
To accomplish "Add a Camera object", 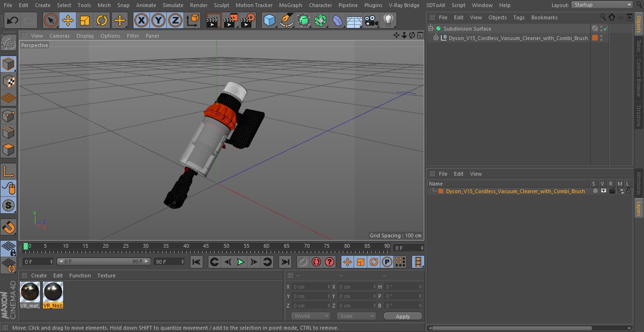I will tap(372, 20).
